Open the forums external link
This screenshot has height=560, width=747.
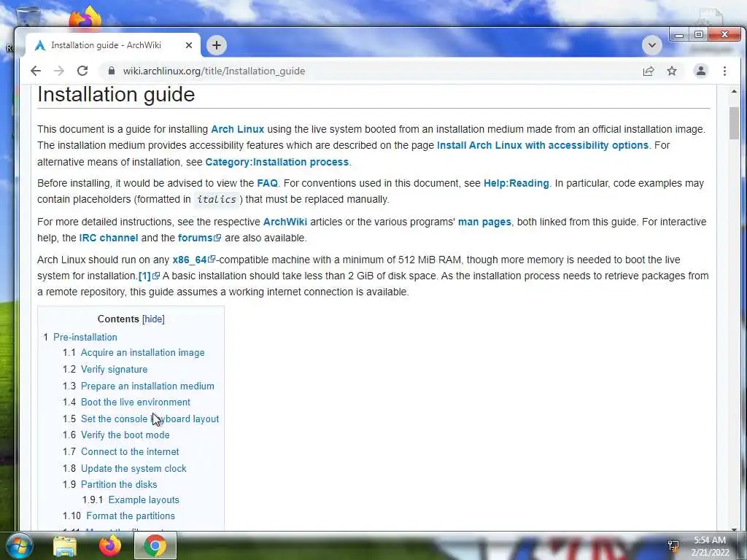tap(199, 238)
